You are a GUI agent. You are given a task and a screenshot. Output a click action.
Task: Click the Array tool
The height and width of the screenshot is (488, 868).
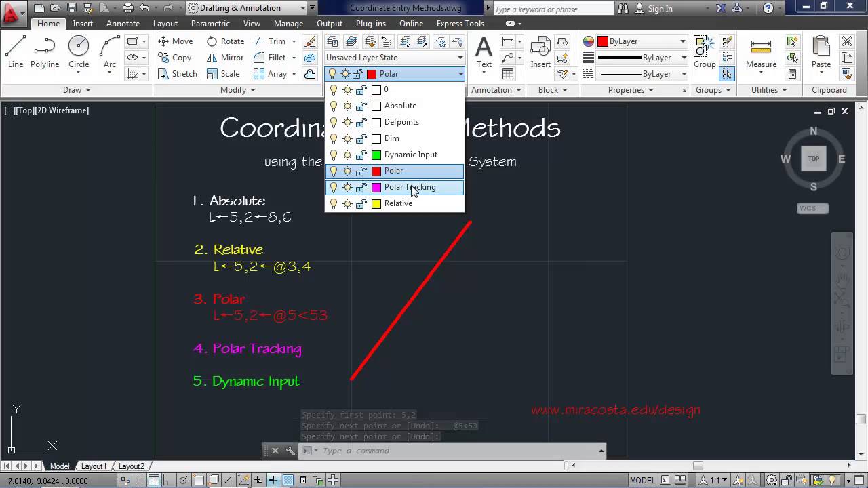click(271, 74)
